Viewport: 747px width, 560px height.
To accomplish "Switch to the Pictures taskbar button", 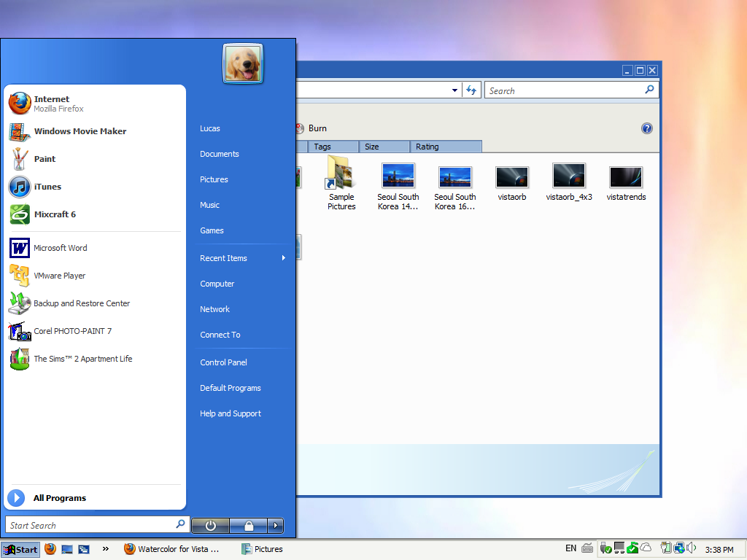I will click(263, 549).
